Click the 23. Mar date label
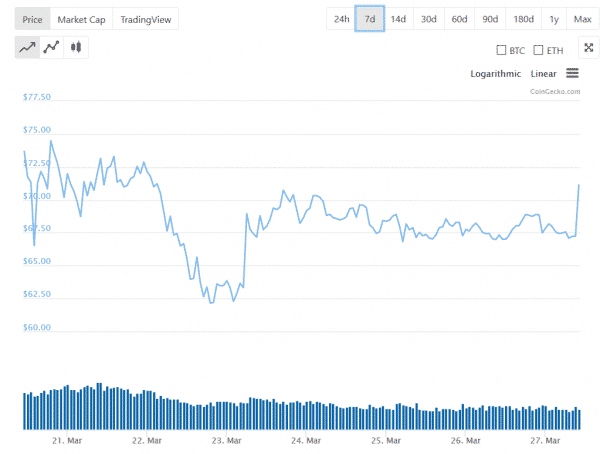This screenshot has height=454, width=600. coord(227,441)
